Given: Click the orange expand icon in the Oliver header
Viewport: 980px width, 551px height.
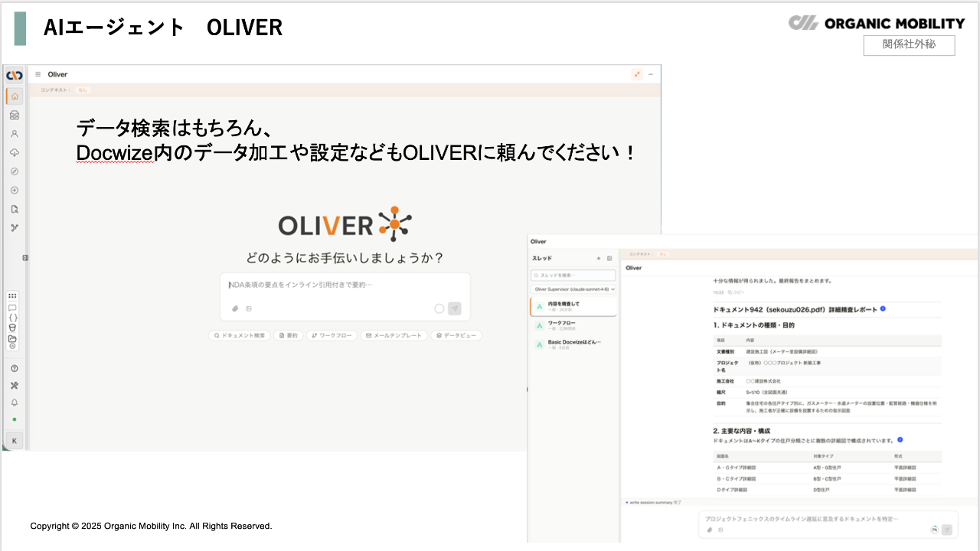Looking at the screenshot, I should (637, 74).
